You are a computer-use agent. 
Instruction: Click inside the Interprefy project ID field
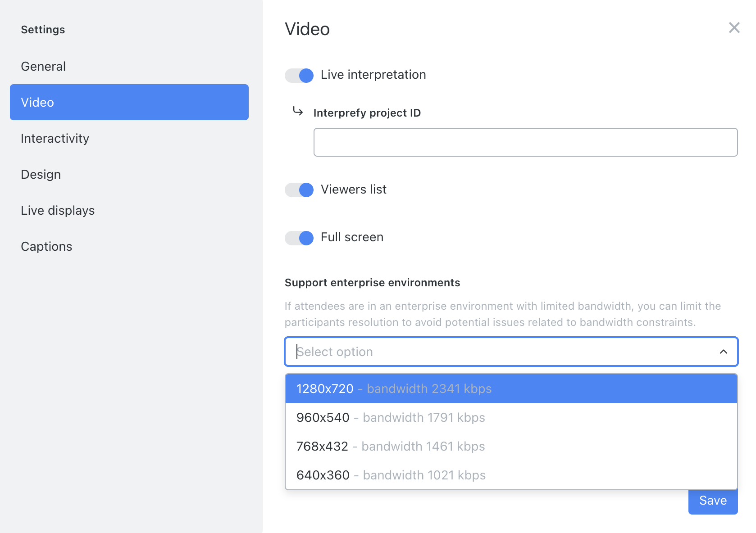click(x=525, y=142)
